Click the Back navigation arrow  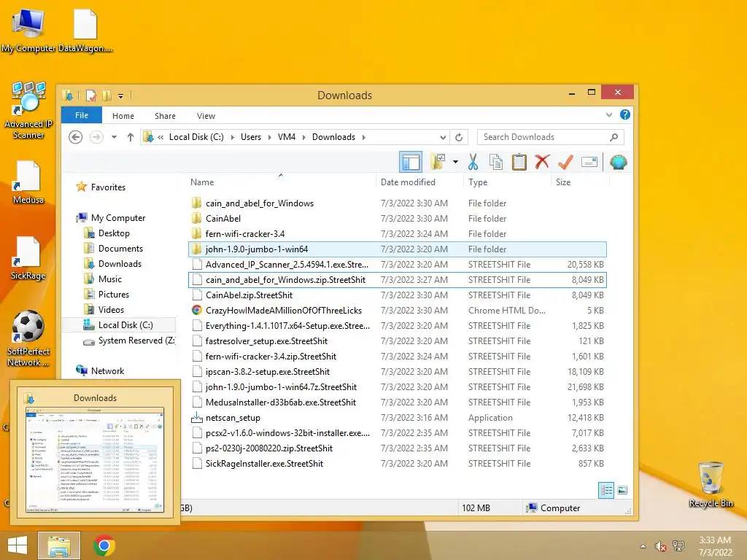pyautogui.click(x=75, y=137)
